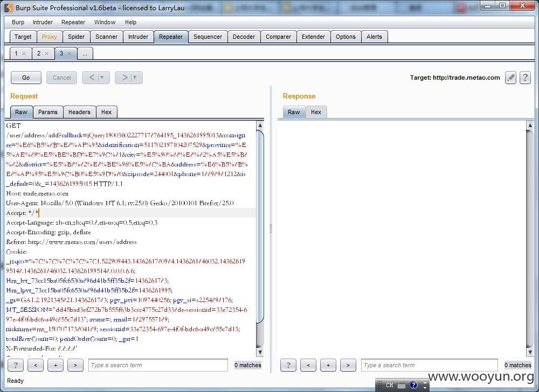Send the request with Go button

coord(26,78)
